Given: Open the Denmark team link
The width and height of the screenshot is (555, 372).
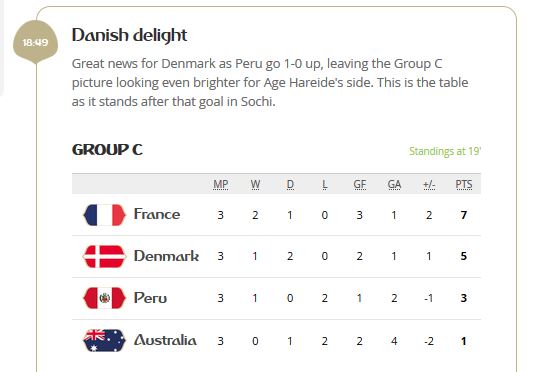Looking at the screenshot, I should click(166, 256).
